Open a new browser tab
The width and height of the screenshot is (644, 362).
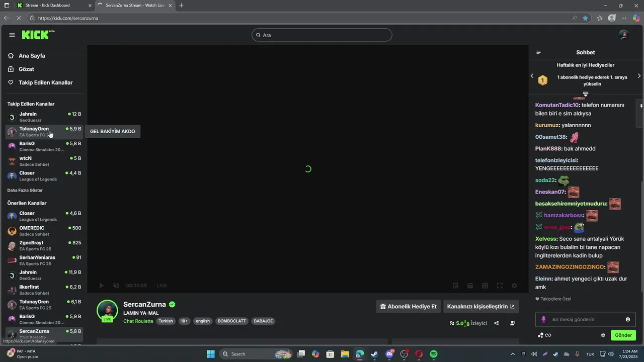181,6
